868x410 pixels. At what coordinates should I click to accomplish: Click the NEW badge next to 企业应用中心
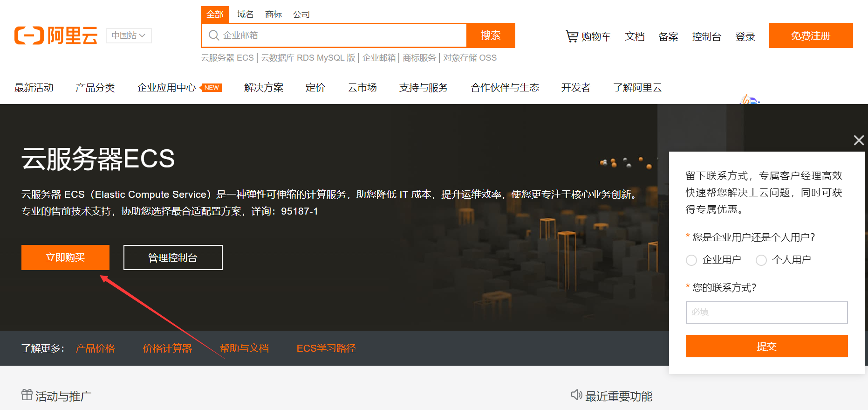(x=211, y=88)
